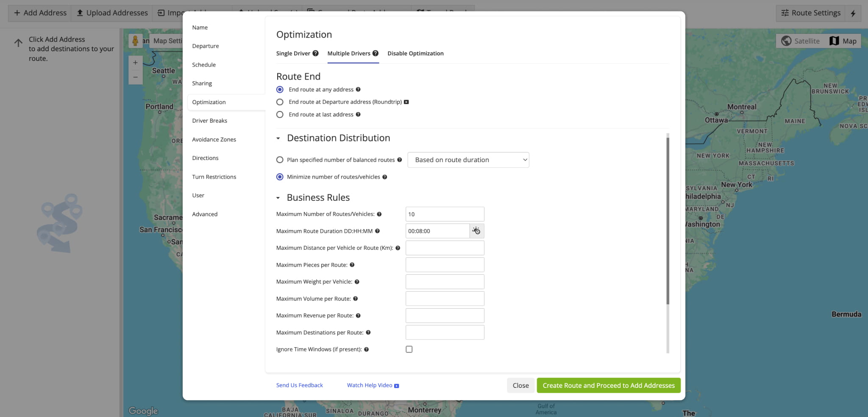Open Driver Breaks in the settings sidebar
Screen dimensions: 868x417
tap(209, 121)
